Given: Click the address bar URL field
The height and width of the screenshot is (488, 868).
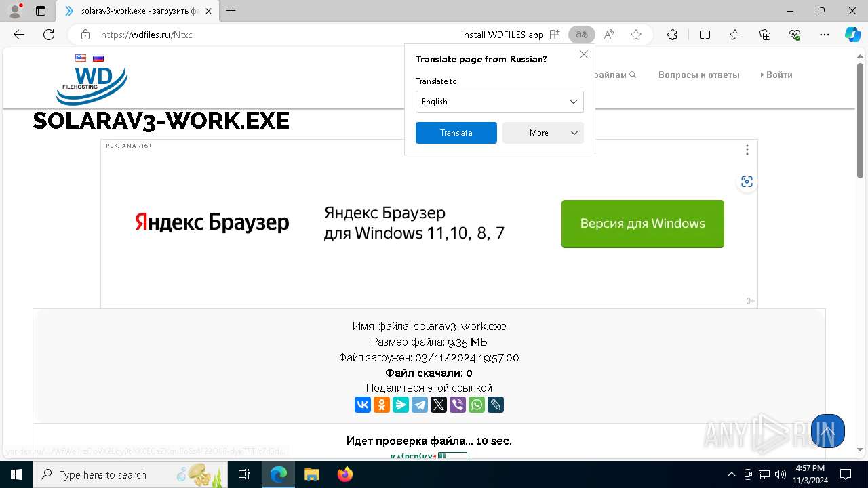Looking at the screenshot, I should (271, 35).
